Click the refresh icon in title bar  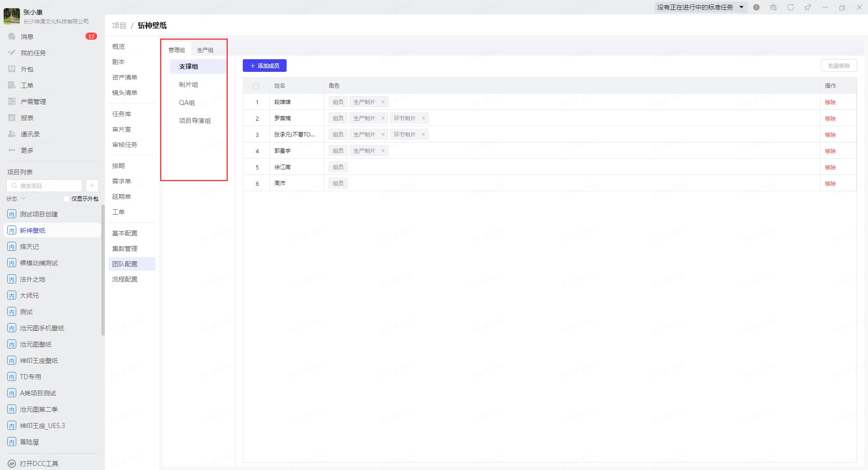point(790,7)
